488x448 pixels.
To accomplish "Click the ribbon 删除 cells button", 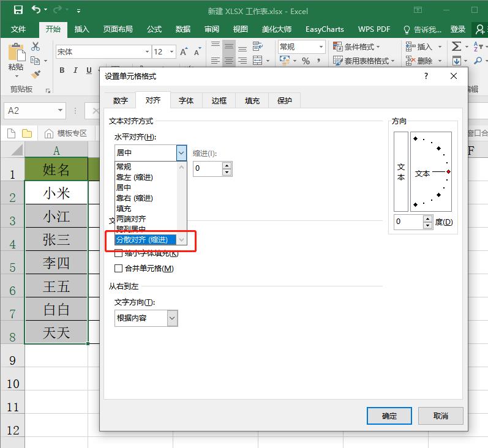I will pos(419,61).
